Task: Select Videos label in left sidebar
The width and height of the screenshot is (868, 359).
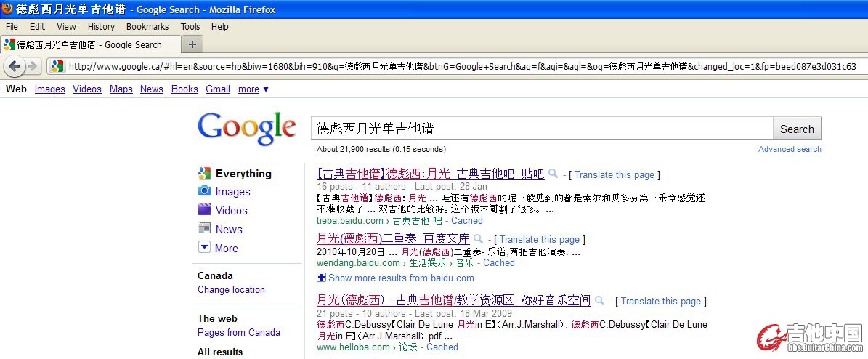Action: click(x=232, y=211)
